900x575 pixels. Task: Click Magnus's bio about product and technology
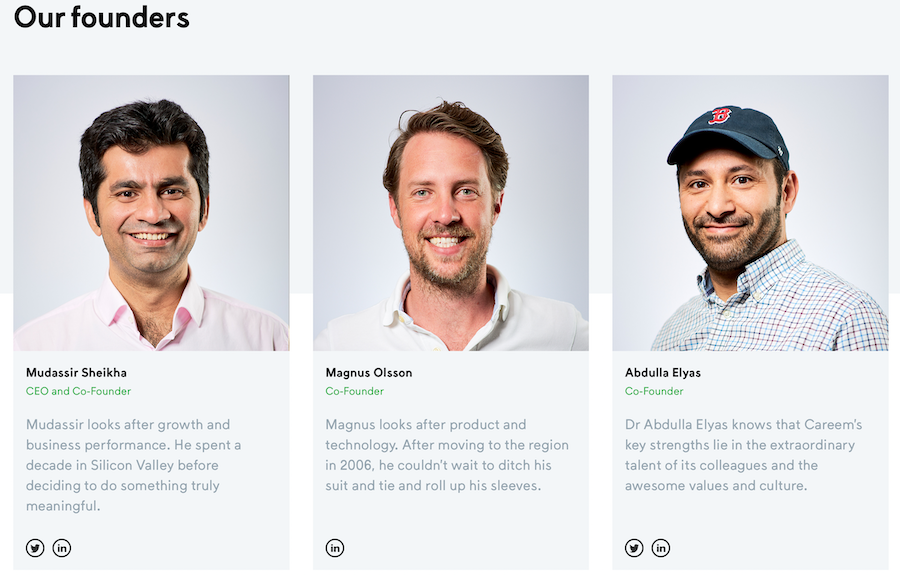447,455
